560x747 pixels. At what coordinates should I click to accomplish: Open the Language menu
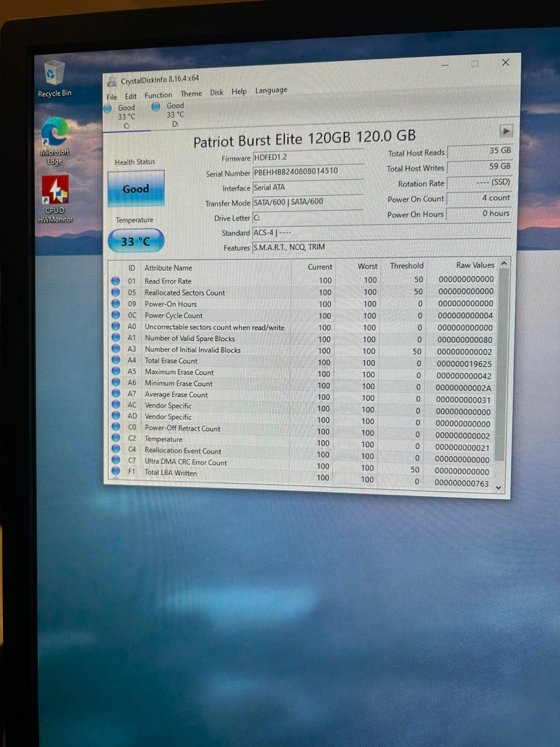(271, 90)
